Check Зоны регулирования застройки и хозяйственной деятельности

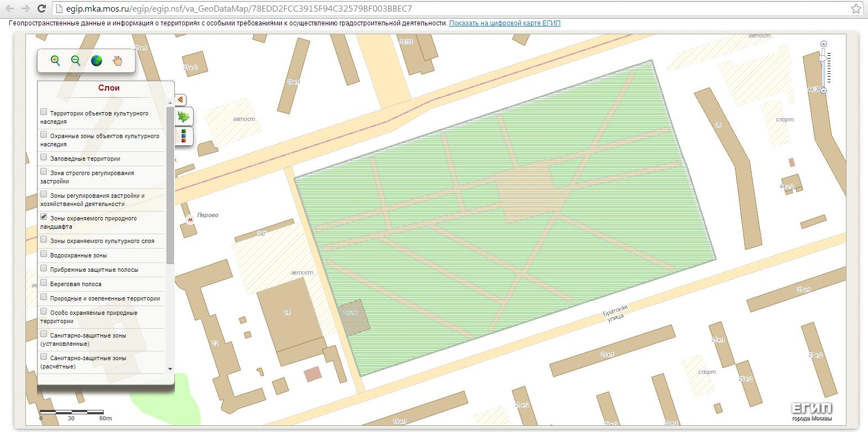coord(44,194)
